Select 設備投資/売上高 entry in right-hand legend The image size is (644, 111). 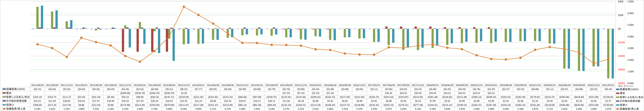(x=627, y=109)
